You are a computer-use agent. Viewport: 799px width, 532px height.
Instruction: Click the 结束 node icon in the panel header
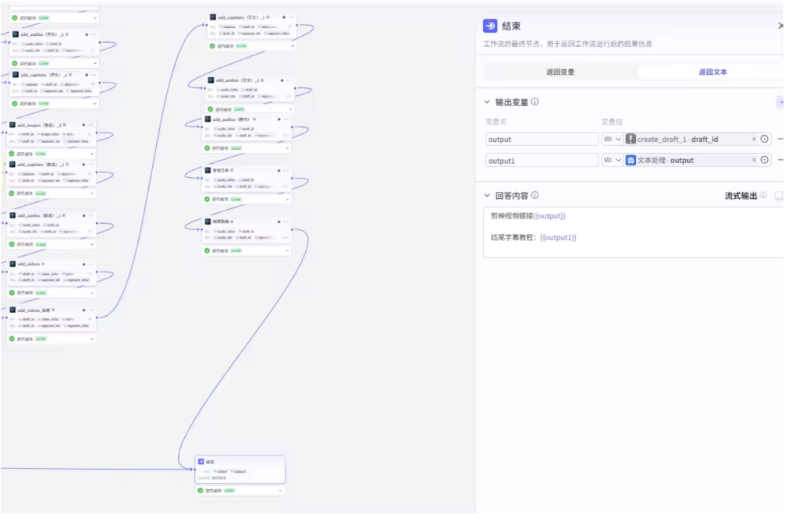coord(490,26)
